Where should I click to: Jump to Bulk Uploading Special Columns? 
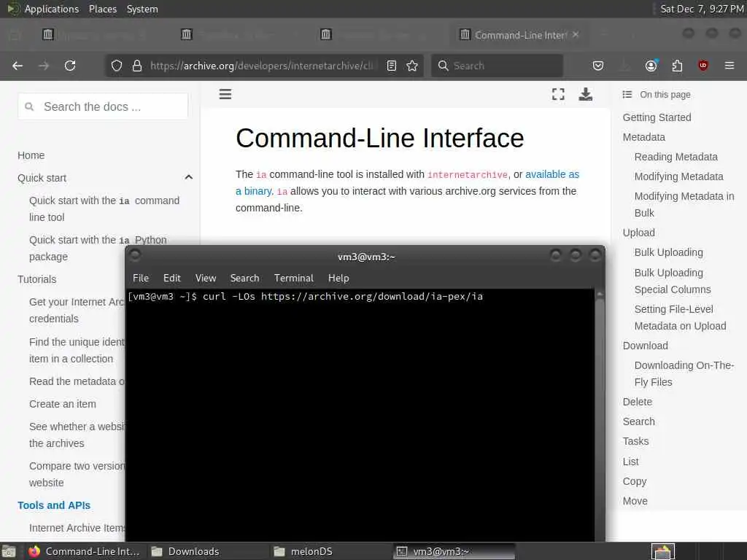tap(672, 281)
